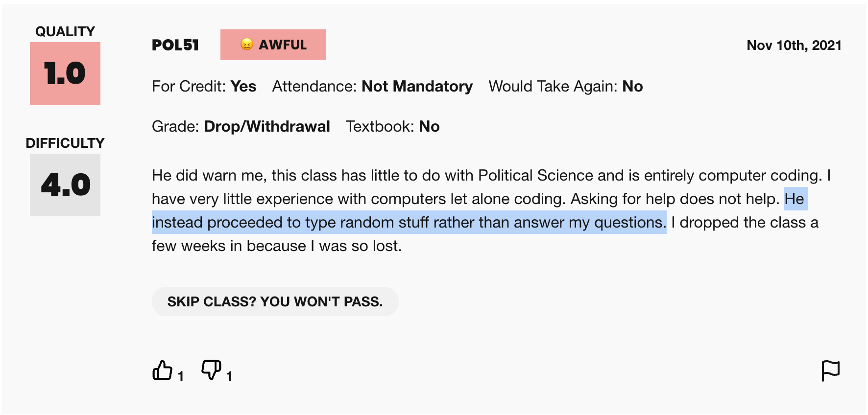Click the "Would Take Again: No" field
868x415 pixels.
click(565, 87)
